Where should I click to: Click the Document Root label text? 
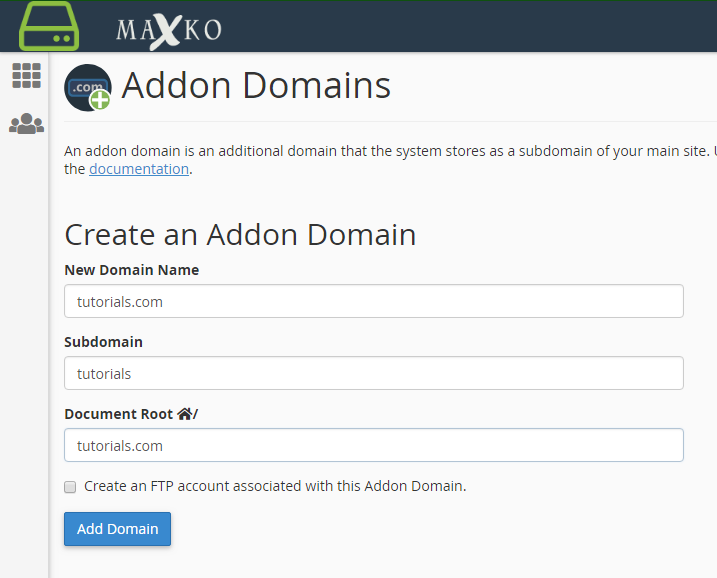pyautogui.click(x=119, y=414)
